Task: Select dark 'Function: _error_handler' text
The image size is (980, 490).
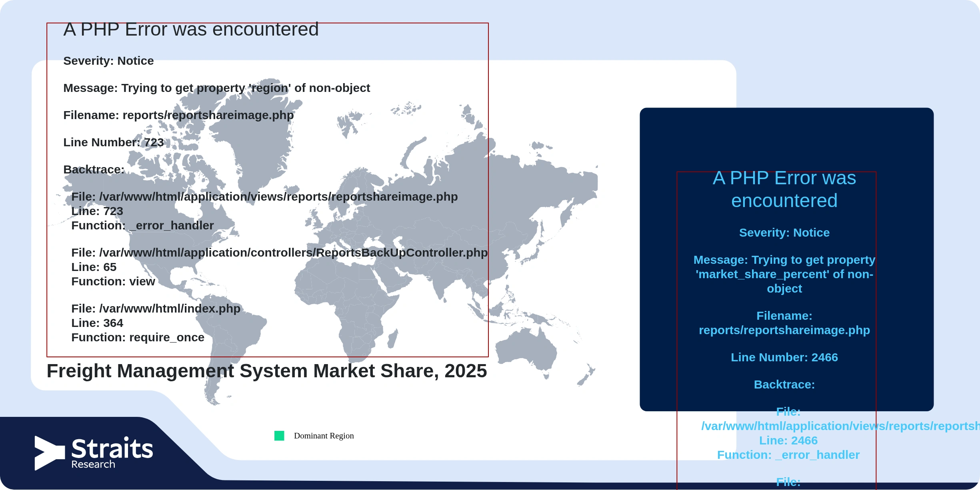Action: click(142, 225)
